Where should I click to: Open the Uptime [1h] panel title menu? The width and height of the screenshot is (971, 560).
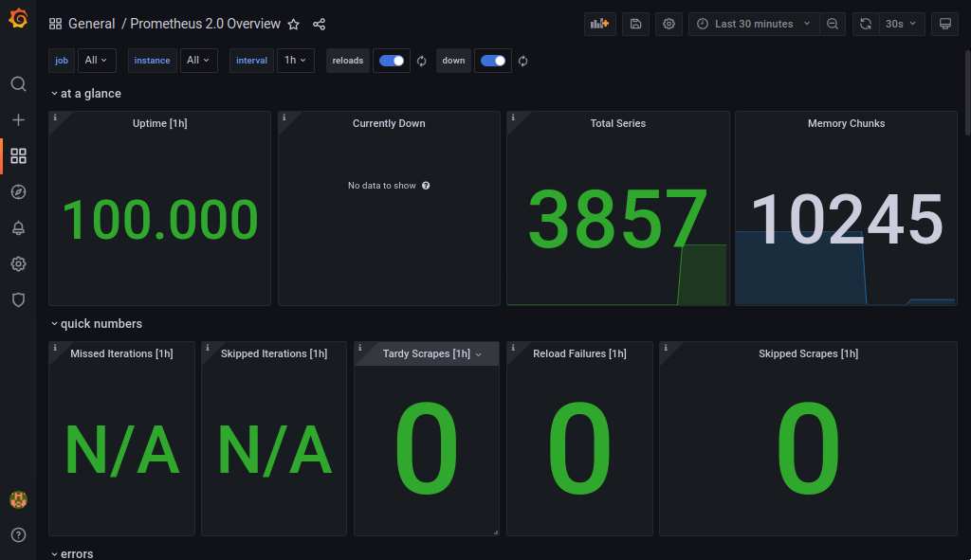point(159,123)
